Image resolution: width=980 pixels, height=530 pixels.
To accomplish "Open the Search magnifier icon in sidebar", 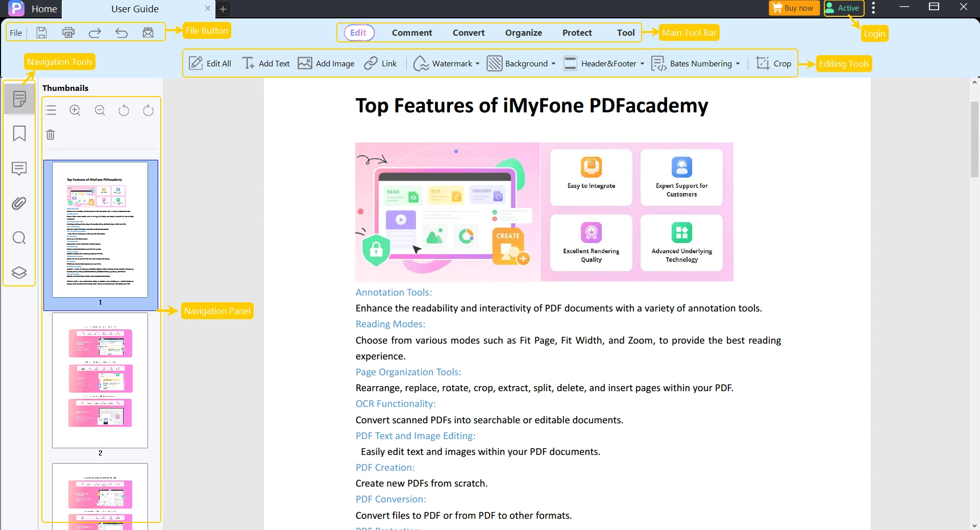I will (19, 238).
